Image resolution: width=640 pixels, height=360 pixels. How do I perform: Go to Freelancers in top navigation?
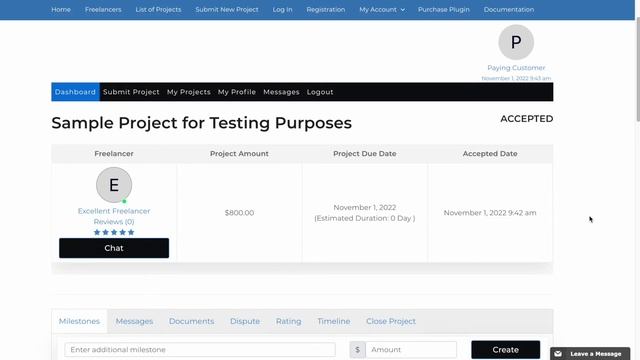coord(103,9)
